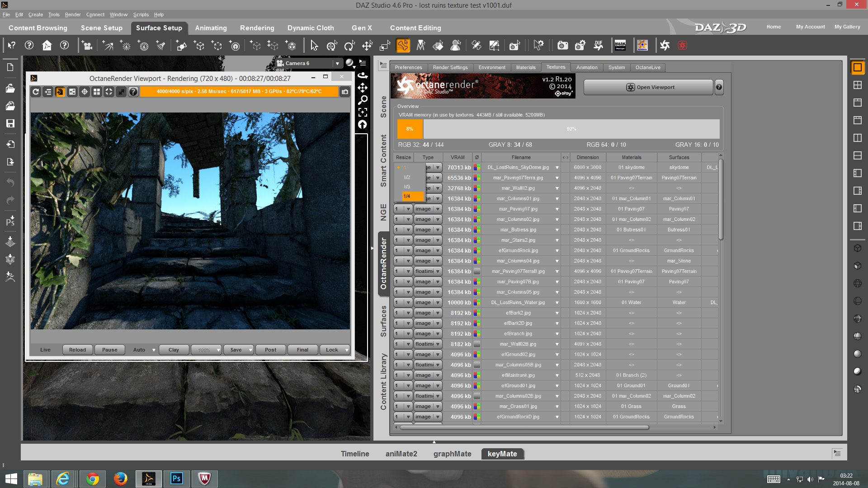Click the Open Viewport button
Viewport: 868px width, 488px height.
tap(649, 87)
